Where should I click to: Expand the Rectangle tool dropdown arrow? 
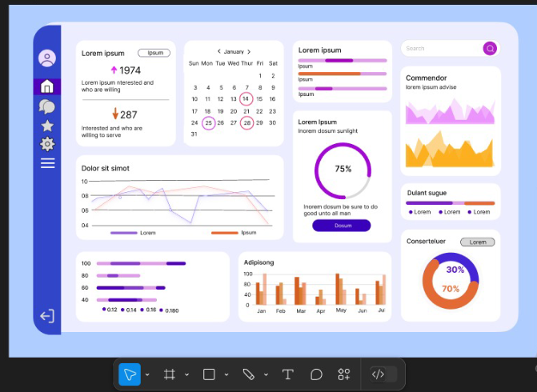226,374
